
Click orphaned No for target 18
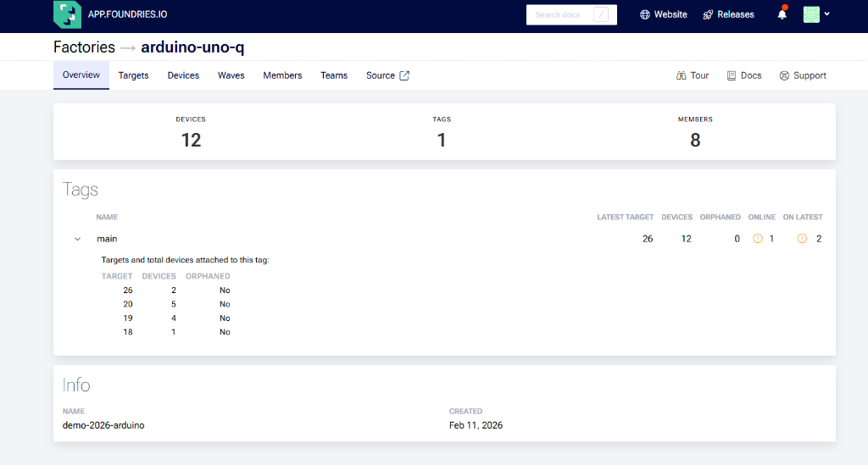(x=225, y=332)
